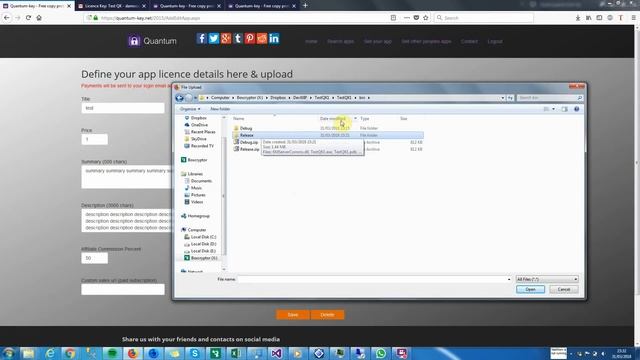Image resolution: width=640 pixels, height=360 pixels.
Task: Bookmark this page with the star icon
Action: pyautogui.click(x=426, y=18)
